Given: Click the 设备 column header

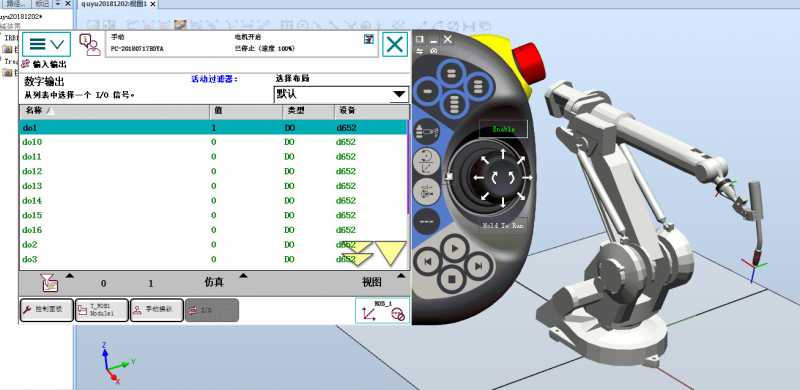Looking at the screenshot, I should pos(371,110).
